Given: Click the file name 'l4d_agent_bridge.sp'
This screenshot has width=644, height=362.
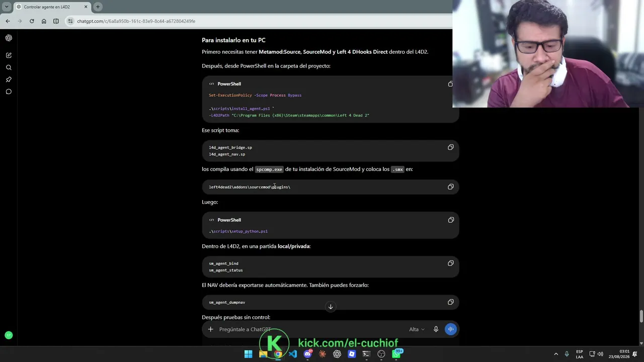Looking at the screenshot, I should coord(230,147).
